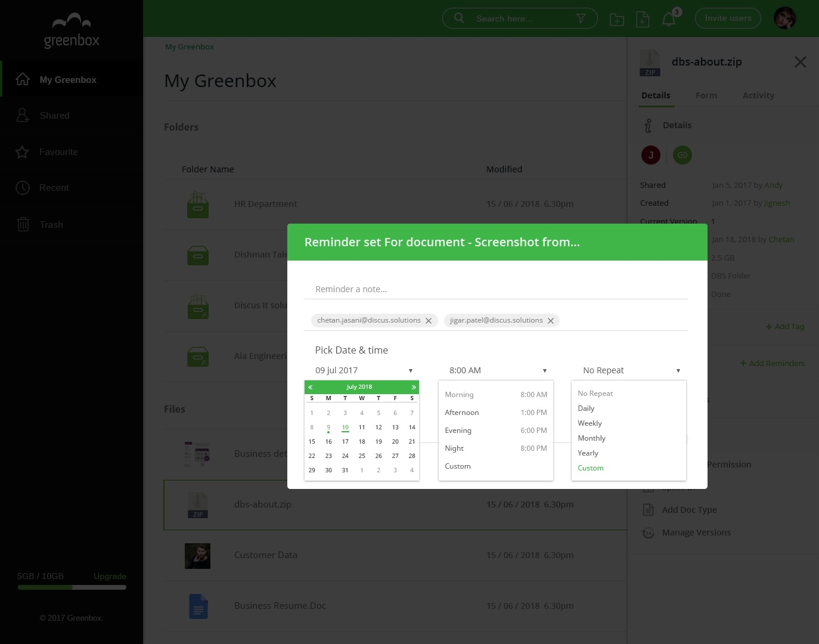The image size is (819, 644).
Task: Click the Andy user link
Action: coord(774,185)
